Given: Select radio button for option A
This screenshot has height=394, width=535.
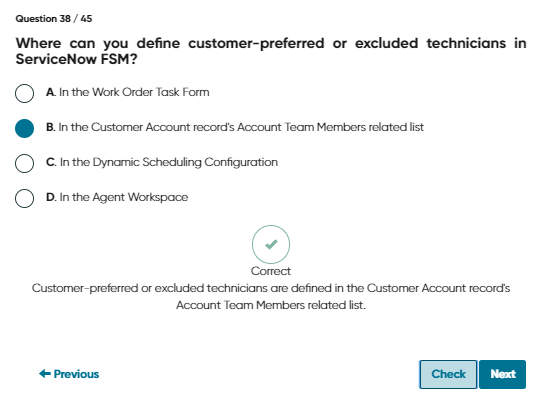Looking at the screenshot, I should point(24,93).
